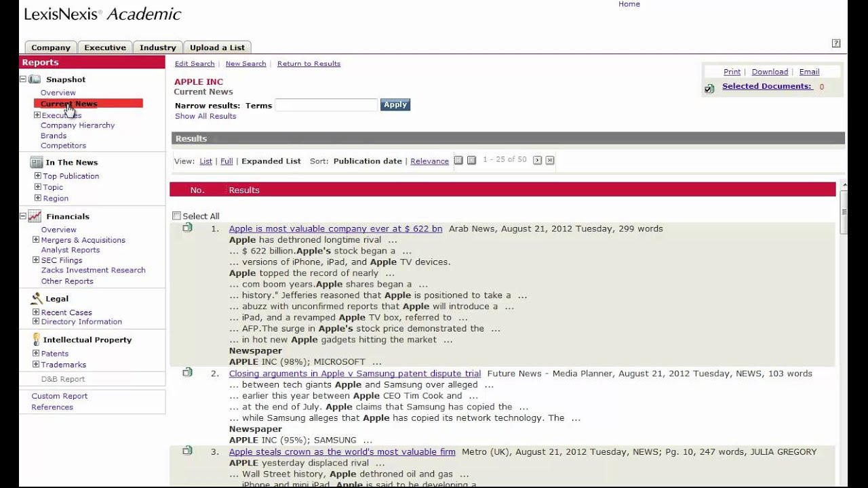868x488 pixels.
Task: Click document icon for result 1
Action: [x=187, y=228]
